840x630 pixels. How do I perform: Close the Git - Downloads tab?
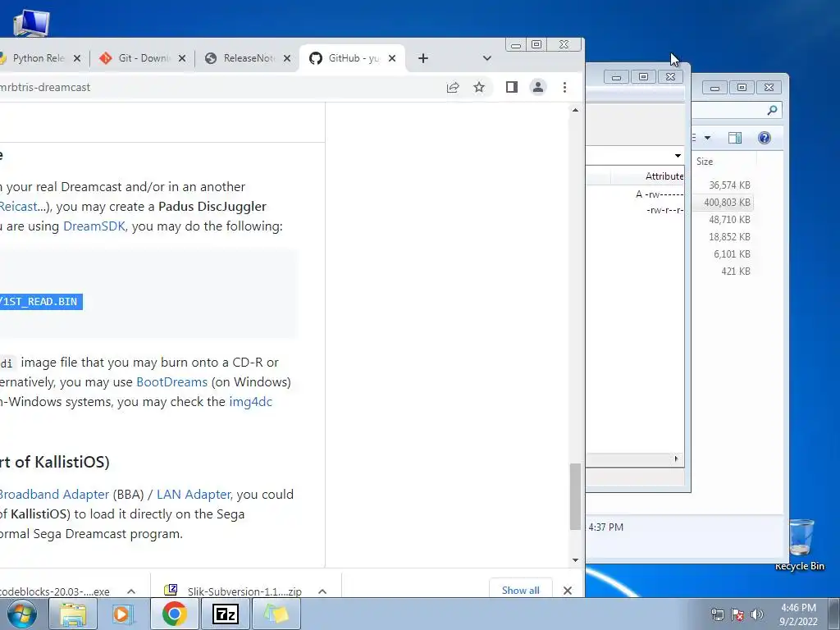click(182, 58)
